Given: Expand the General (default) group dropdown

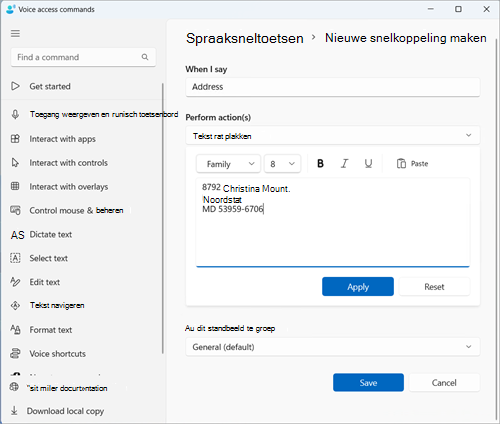Looking at the screenshot, I should point(333,347).
